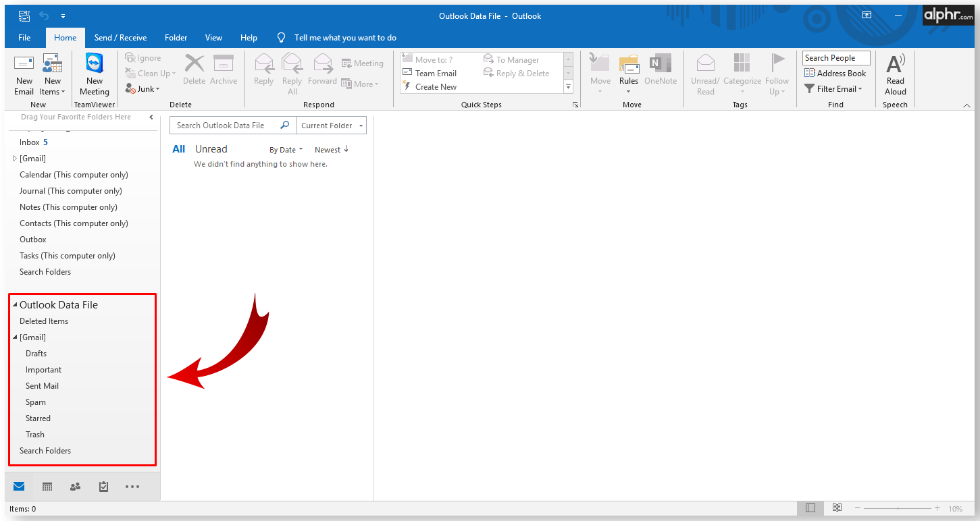This screenshot has height=521, width=980.
Task: Archive the selected message
Action: (224, 70)
